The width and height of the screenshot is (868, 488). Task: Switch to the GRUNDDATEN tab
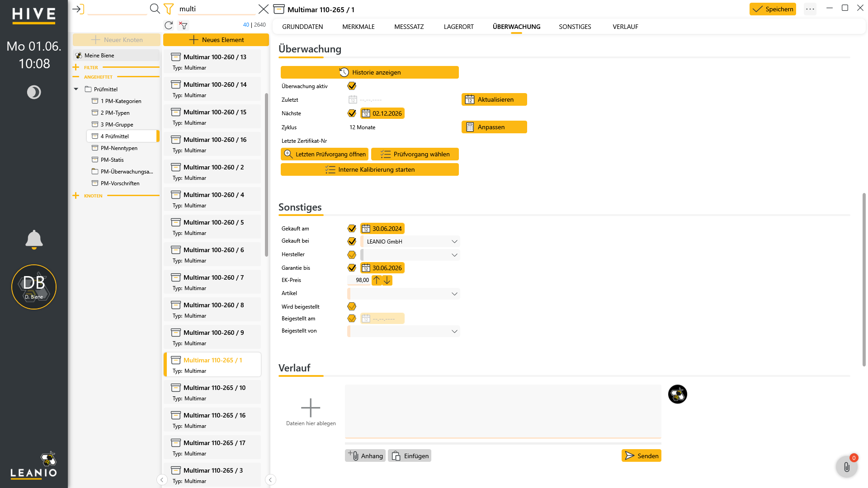302,27
